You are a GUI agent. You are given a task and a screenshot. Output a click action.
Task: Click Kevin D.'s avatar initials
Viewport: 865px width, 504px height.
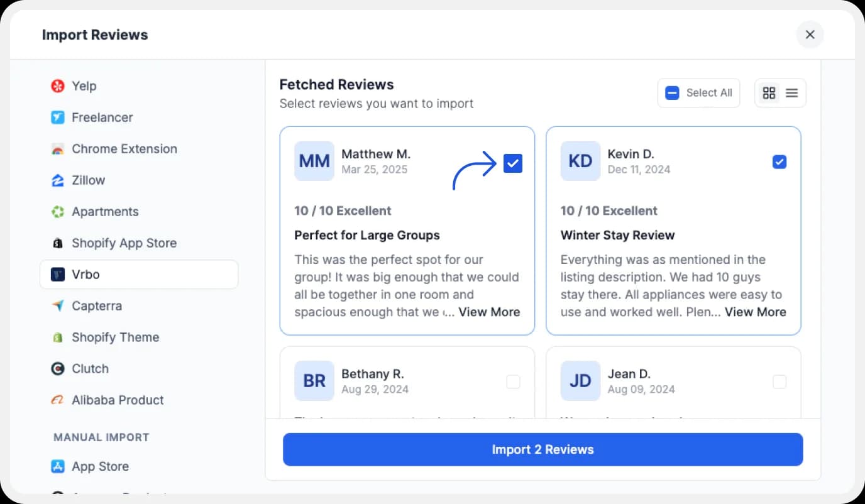(580, 161)
